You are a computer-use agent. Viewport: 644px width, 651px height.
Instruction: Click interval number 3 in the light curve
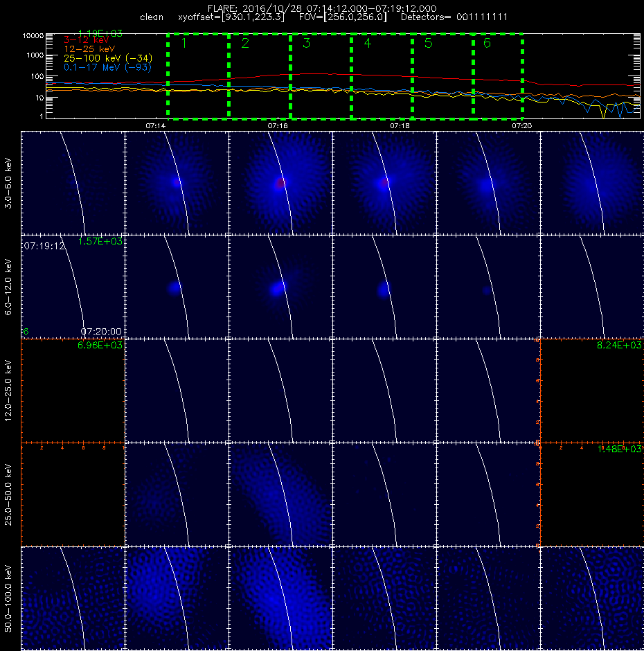[307, 43]
